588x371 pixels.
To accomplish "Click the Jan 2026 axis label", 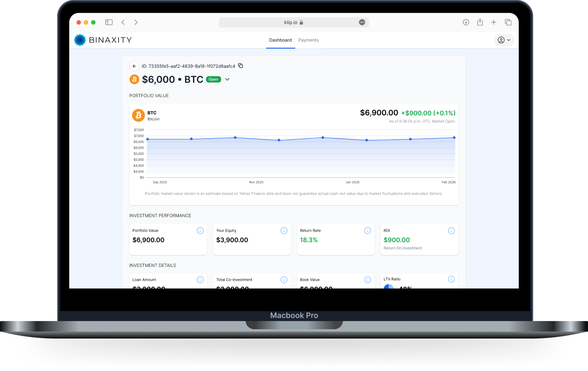I will (x=353, y=182).
